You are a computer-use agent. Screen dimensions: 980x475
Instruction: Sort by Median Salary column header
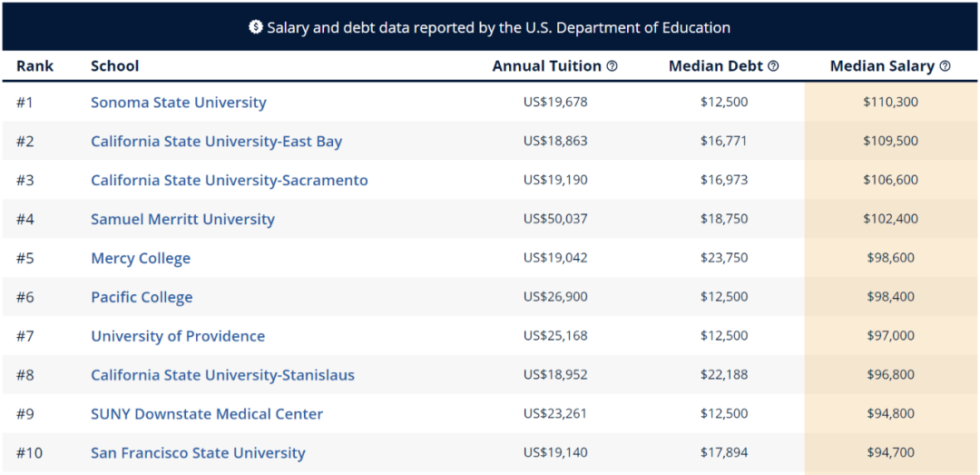(x=882, y=66)
